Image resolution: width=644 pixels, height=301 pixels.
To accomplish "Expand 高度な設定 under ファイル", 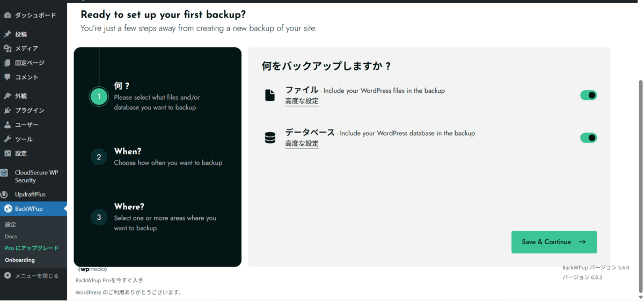I will point(302,101).
